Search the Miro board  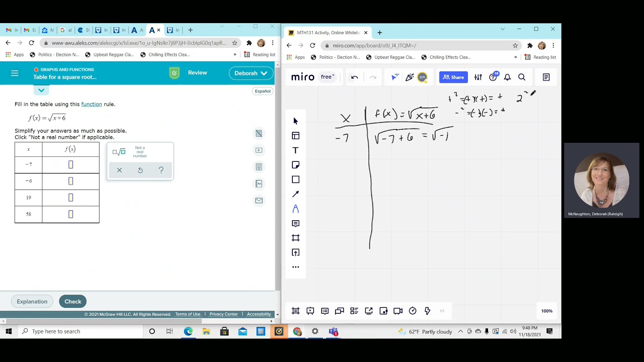(522, 77)
